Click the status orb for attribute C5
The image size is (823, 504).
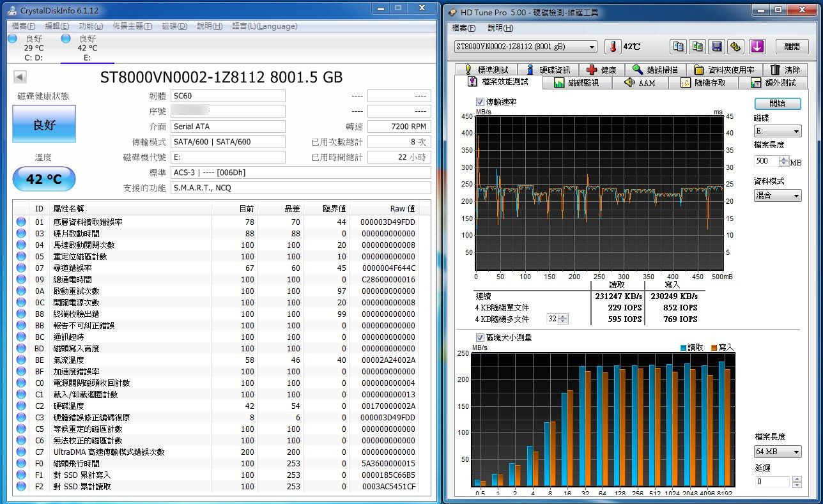tap(21, 429)
